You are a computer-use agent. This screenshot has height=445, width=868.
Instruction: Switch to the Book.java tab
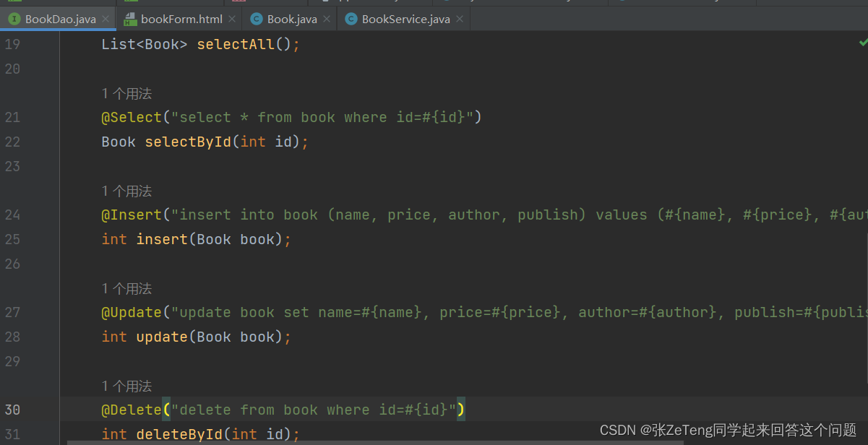292,20
